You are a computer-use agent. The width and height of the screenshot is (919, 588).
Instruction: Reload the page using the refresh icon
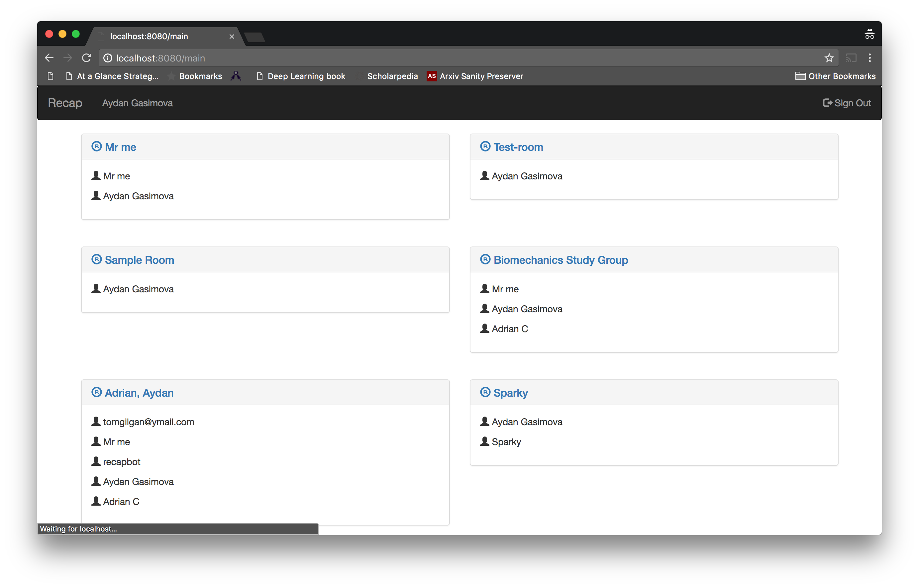87,58
